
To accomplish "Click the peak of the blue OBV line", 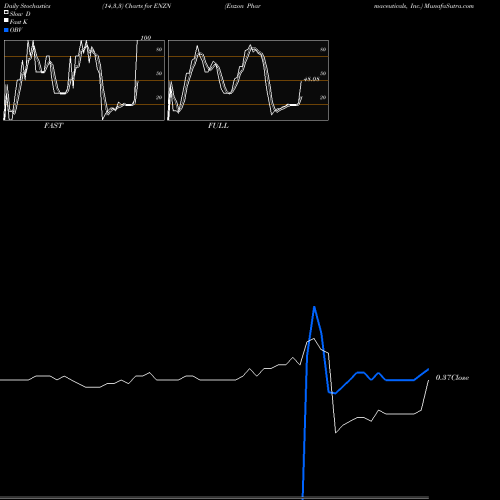I will pyautogui.click(x=314, y=307).
